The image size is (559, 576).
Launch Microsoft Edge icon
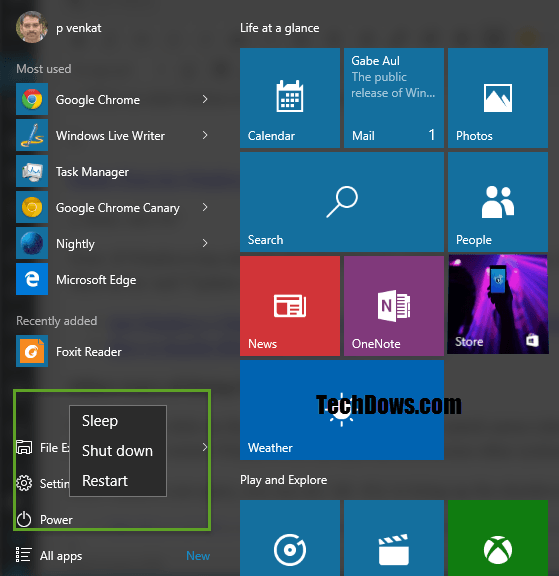[x=32, y=279]
